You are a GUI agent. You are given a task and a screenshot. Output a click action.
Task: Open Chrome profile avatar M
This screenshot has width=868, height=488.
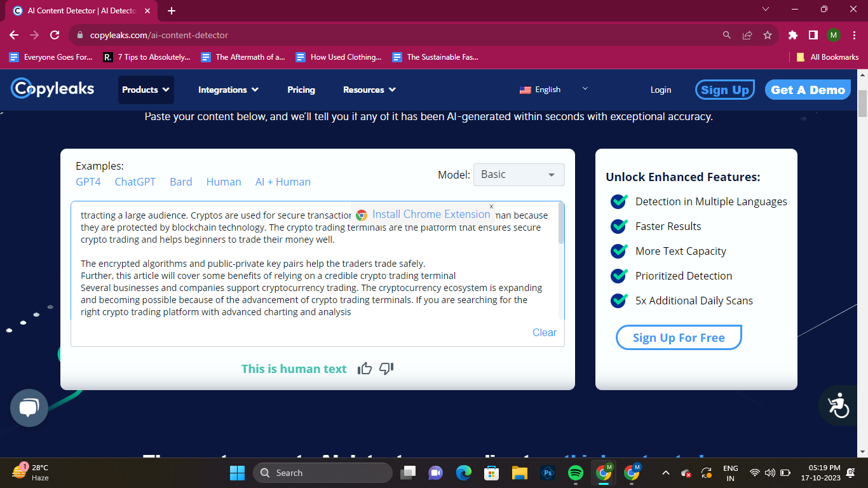[x=834, y=35]
